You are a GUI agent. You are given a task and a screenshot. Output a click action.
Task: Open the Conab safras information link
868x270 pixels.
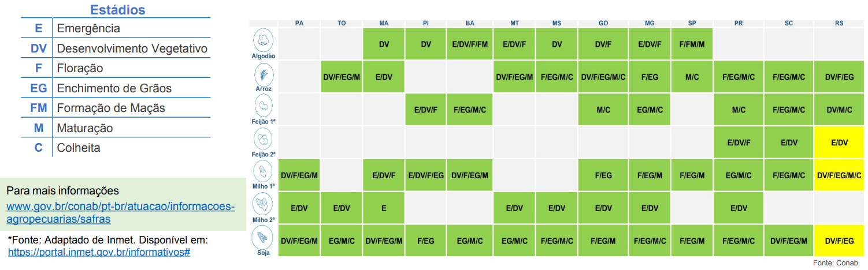pos(120,213)
